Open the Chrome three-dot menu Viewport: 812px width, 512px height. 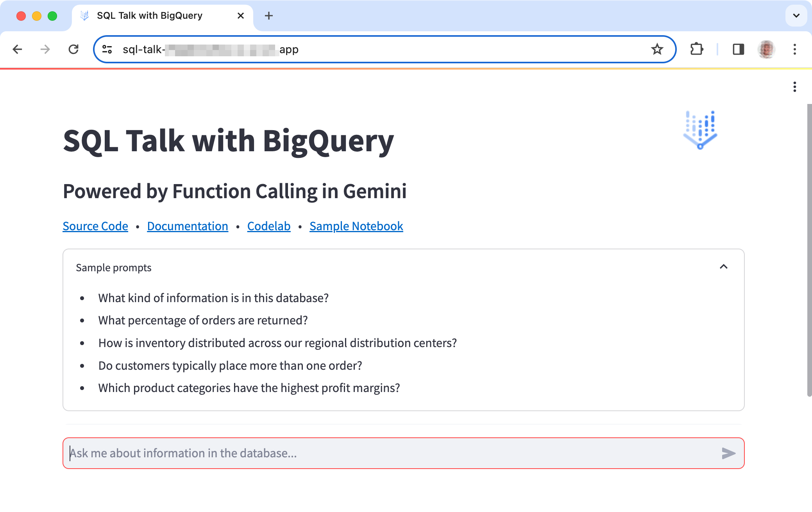pyautogui.click(x=795, y=49)
